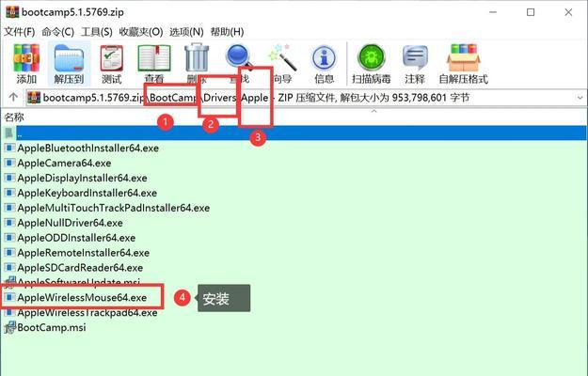Minimize the WinRAR window
Image resolution: width=588 pixels, height=376 pixels.
(493, 12)
